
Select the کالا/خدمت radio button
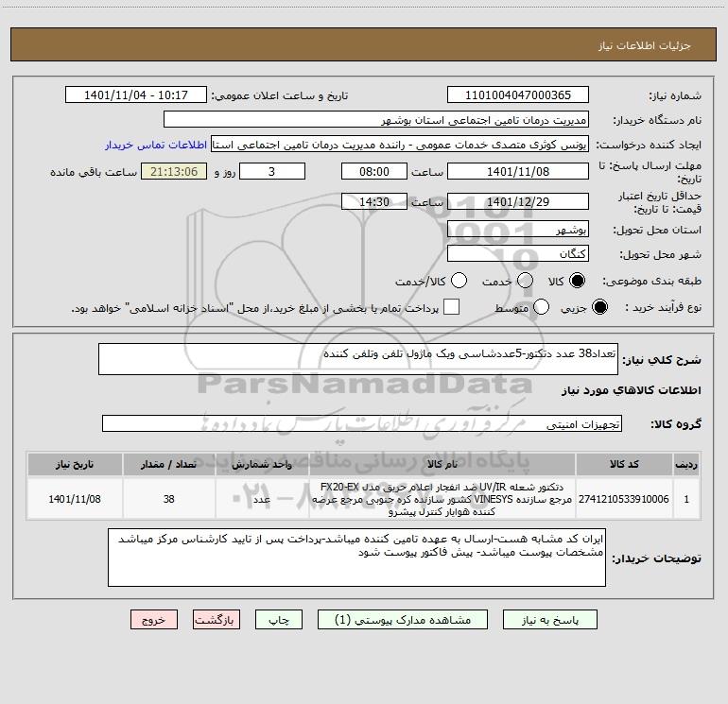point(459,281)
